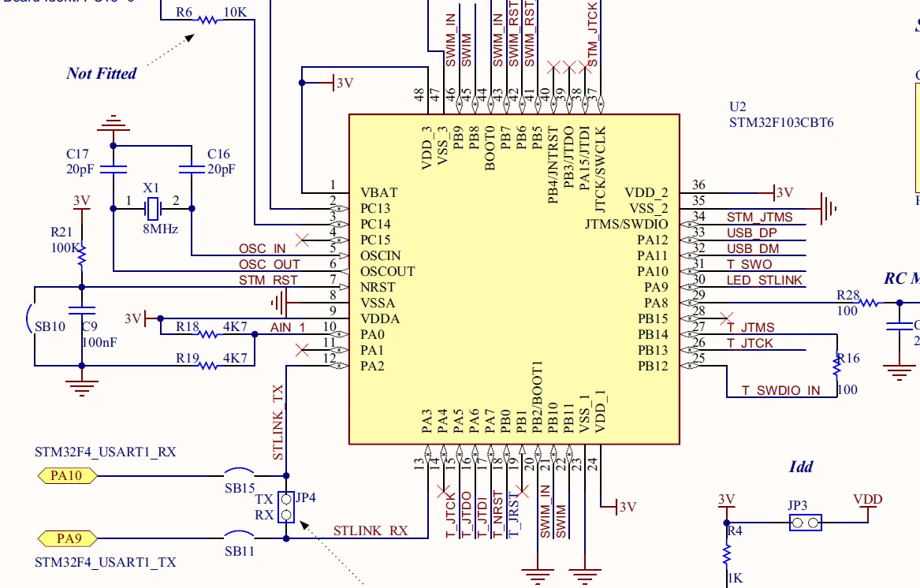This screenshot has height=588, width=920.
Task: Click the T_SWDIO_IN net label
Action: [781, 391]
